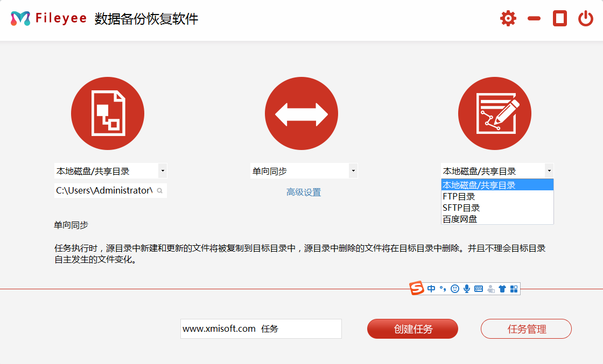Click the source directory round icon
This screenshot has height=364, width=603.
coord(108,113)
